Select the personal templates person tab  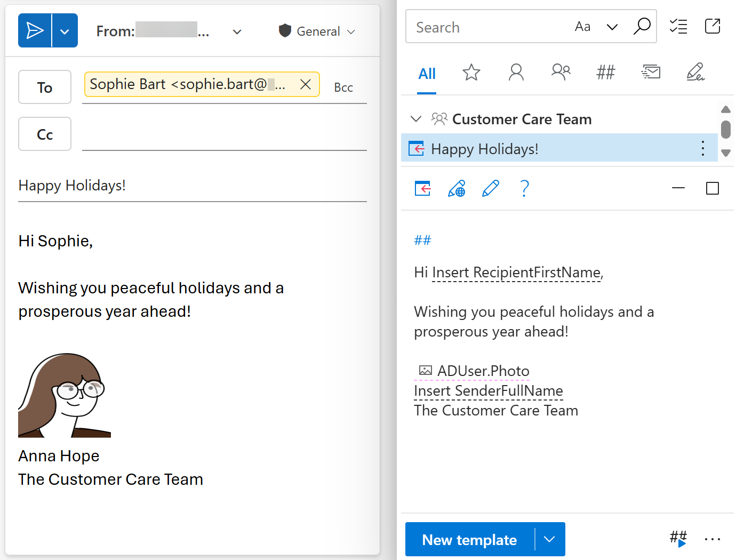(515, 72)
